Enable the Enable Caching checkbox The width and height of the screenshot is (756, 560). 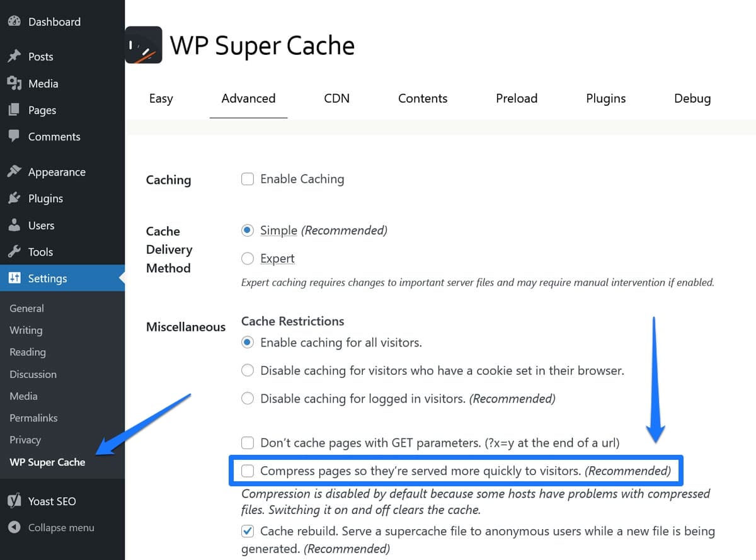(x=248, y=180)
